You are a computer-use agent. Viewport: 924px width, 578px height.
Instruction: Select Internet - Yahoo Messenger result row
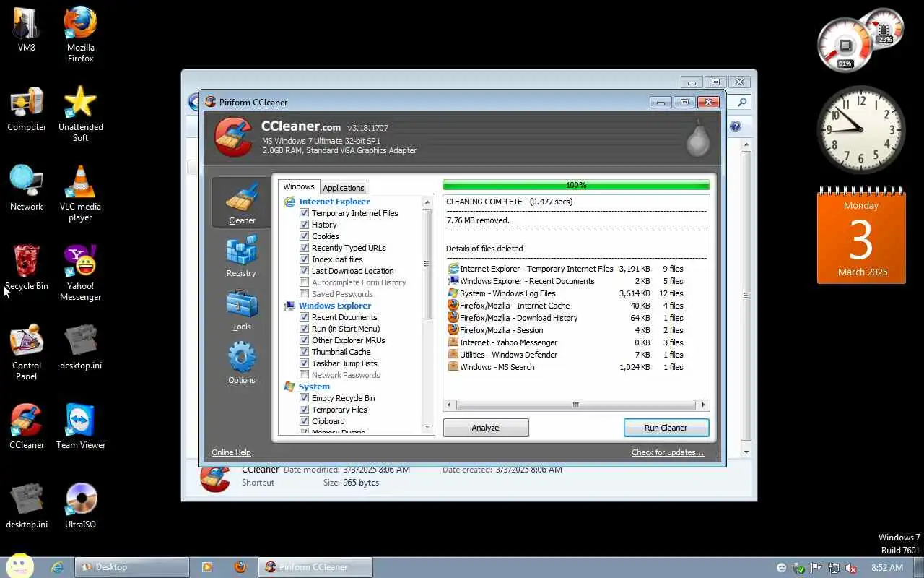[566, 342]
